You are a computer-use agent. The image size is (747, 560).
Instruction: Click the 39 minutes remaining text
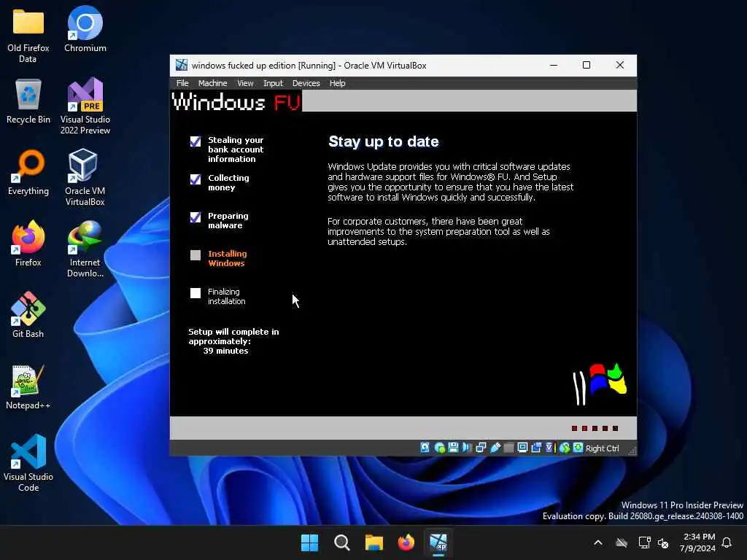click(x=226, y=351)
